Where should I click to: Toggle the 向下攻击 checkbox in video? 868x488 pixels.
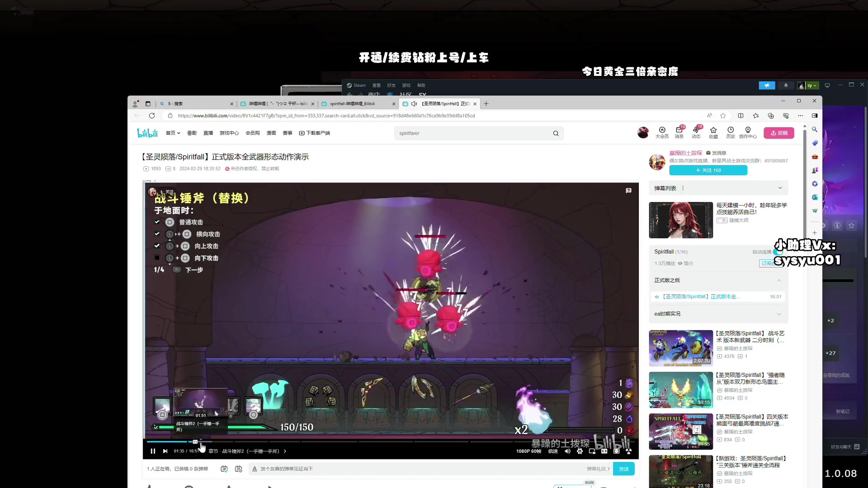tap(157, 258)
